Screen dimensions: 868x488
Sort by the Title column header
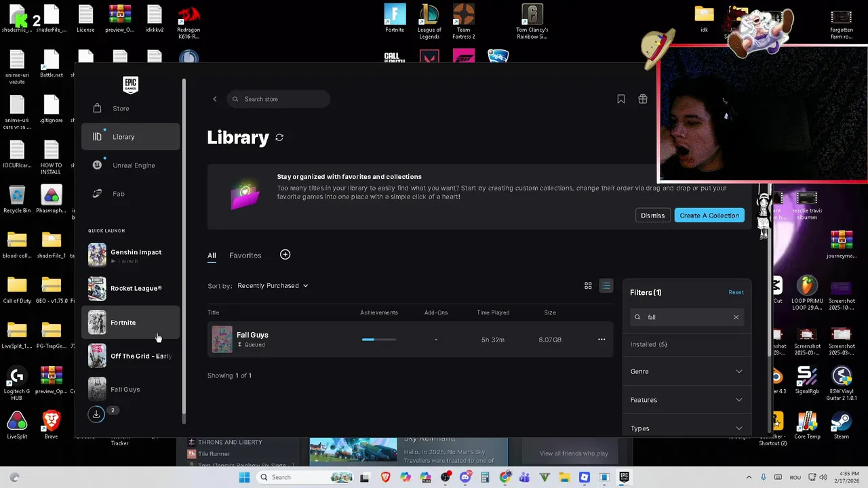click(214, 312)
